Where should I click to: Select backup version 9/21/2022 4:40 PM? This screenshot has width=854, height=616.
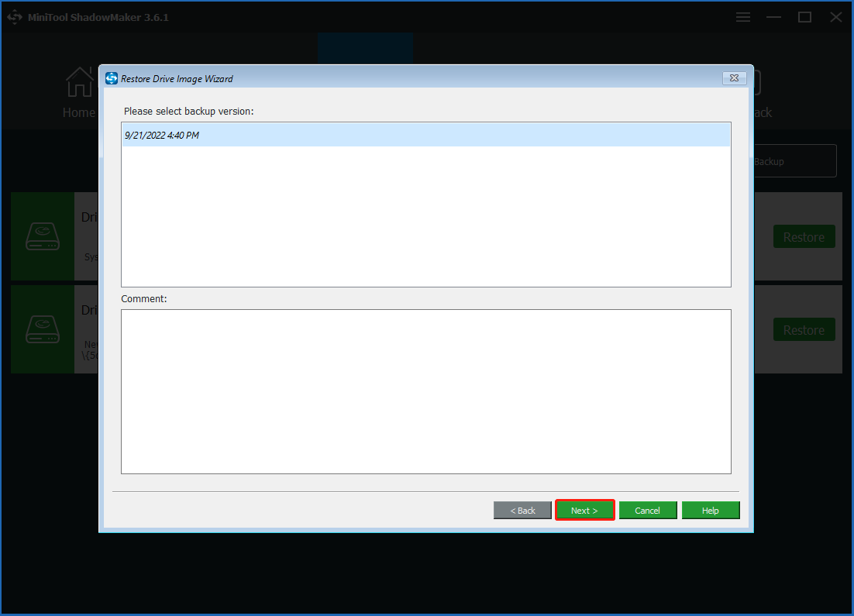pyautogui.click(x=425, y=136)
